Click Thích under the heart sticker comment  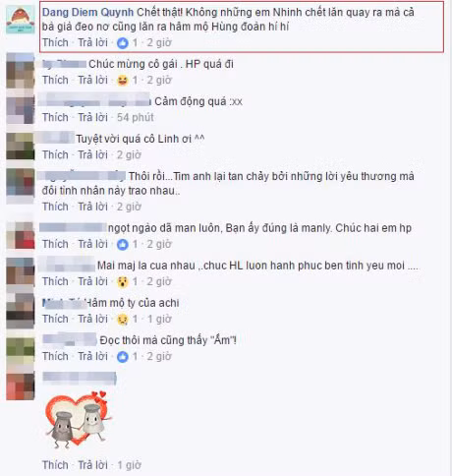coord(55,465)
